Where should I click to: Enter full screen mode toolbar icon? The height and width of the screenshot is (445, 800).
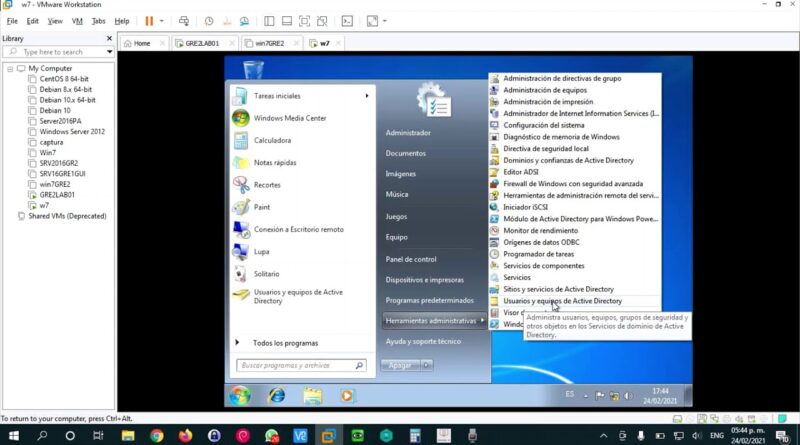pyautogui.click(x=304, y=21)
